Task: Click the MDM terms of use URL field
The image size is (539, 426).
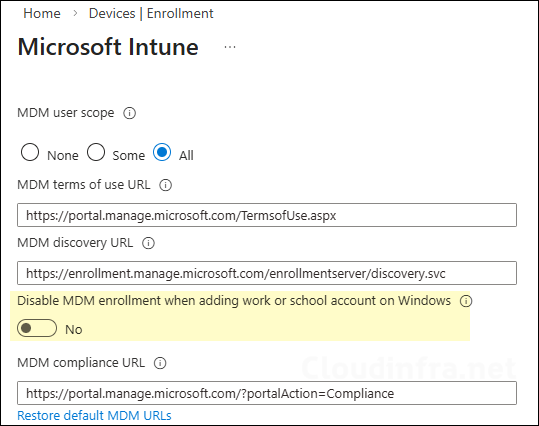Action: (267, 215)
